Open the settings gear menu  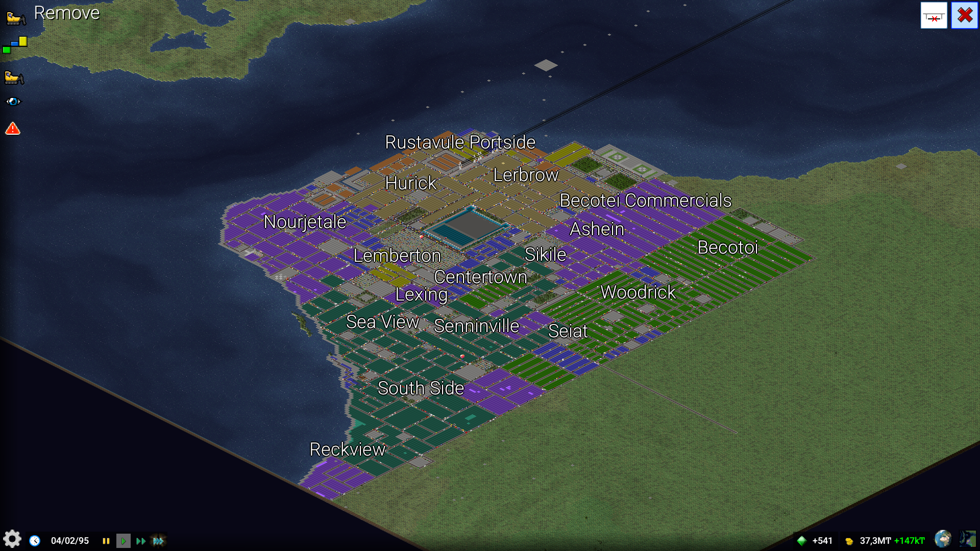click(x=12, y=539)
